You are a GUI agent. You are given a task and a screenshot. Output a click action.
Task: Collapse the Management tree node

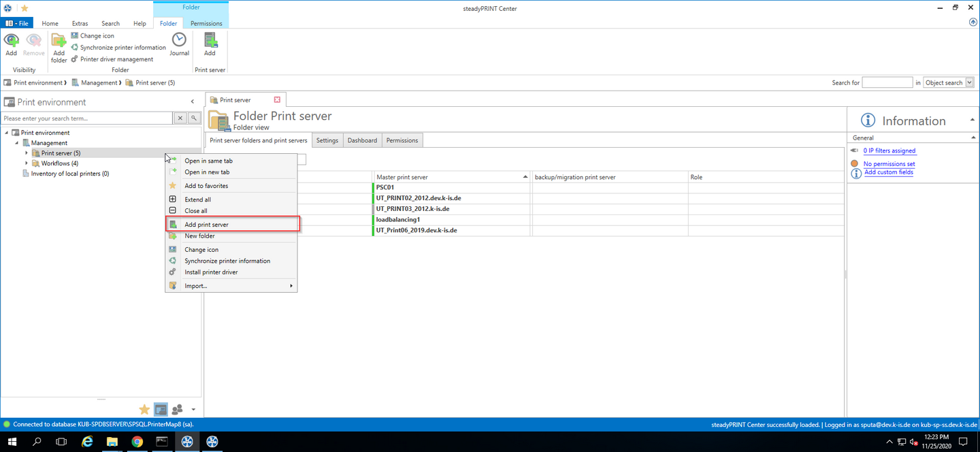coord(16,143)
